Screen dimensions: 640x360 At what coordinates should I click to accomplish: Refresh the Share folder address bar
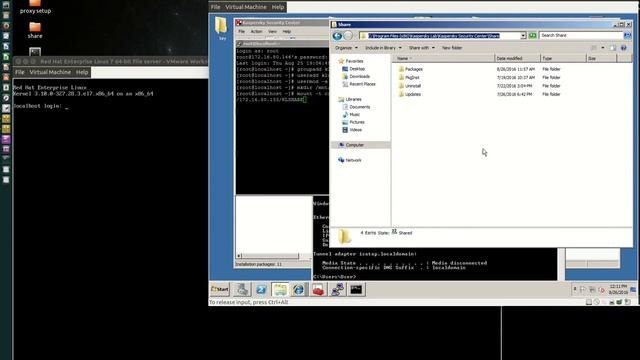(x=532, y=36)
